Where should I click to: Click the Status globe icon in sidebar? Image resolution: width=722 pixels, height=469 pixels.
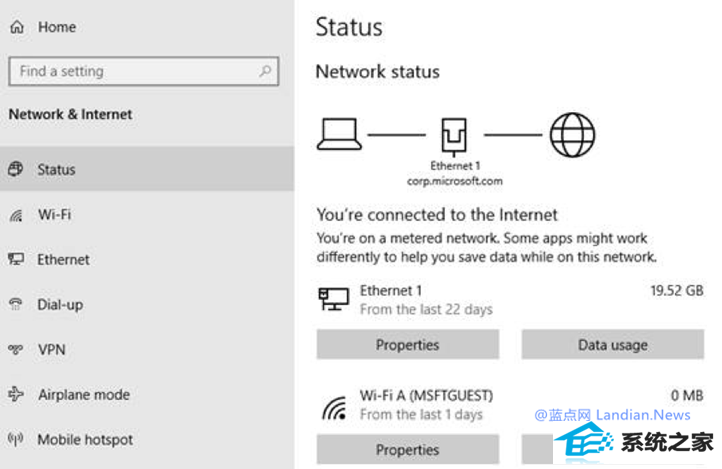point(15,169)
